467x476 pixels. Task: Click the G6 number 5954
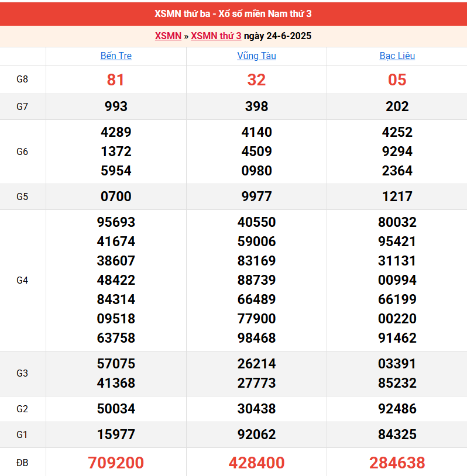(x=116, y=171)
